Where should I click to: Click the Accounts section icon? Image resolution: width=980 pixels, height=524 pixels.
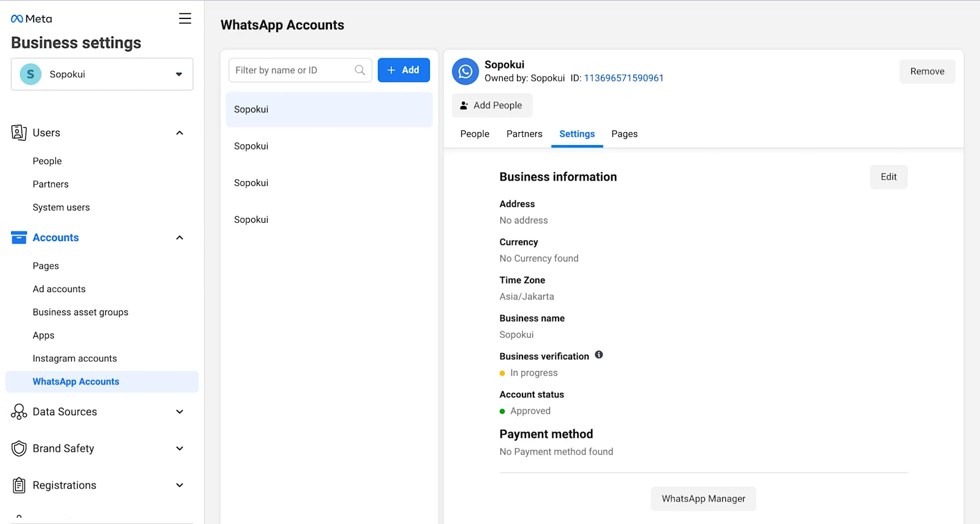[19, 238]
